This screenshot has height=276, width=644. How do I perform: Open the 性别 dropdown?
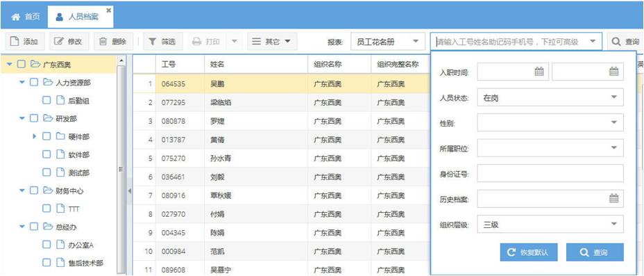click(x=550, y=122)
